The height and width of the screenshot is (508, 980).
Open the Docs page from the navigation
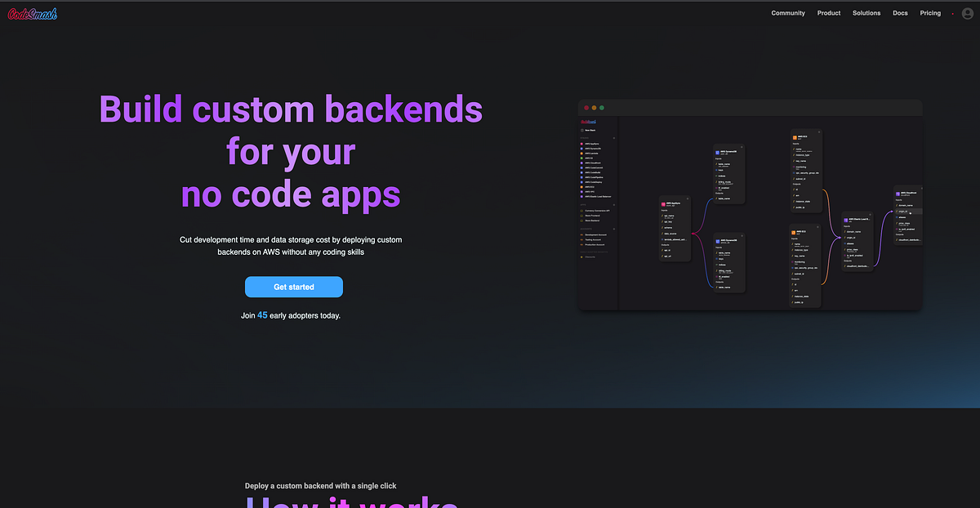(900, 13)
